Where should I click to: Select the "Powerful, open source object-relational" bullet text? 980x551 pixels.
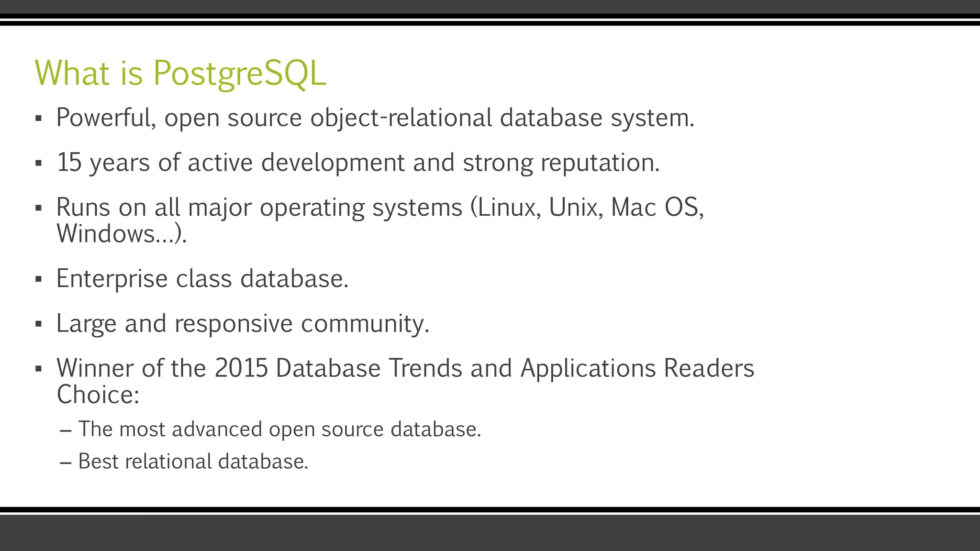tap(375, 118)
